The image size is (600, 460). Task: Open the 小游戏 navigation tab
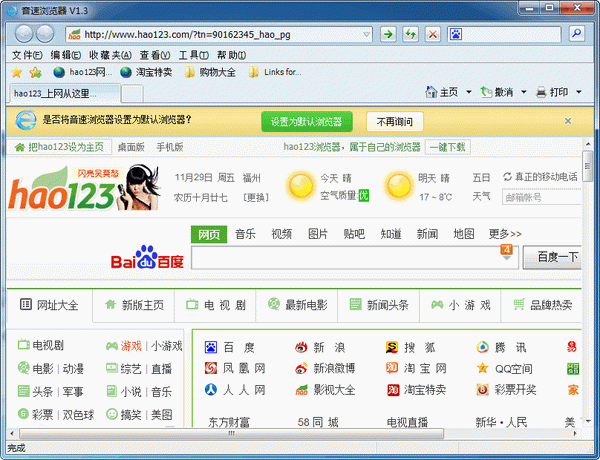tap(460, 305)
